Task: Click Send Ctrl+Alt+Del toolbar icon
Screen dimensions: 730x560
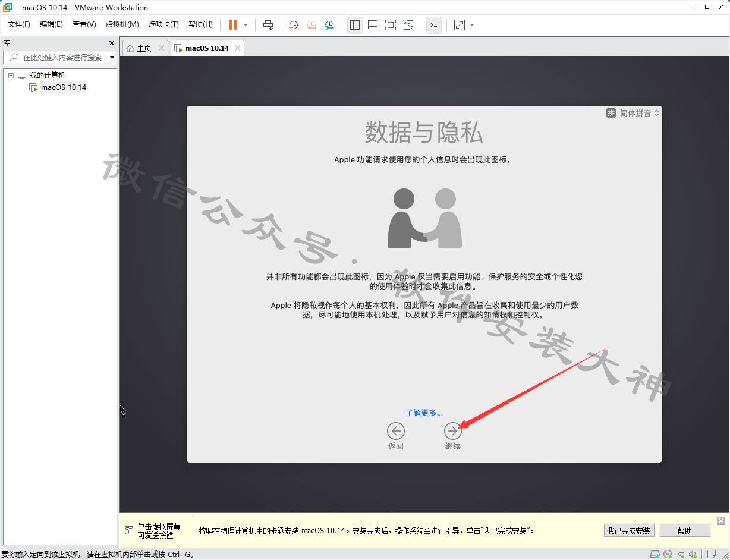Action: click(x=268, y=25)
